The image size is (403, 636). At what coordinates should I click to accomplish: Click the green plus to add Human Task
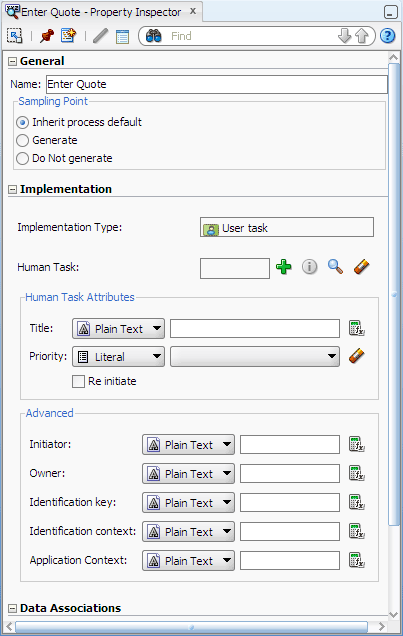coord(284,267)
